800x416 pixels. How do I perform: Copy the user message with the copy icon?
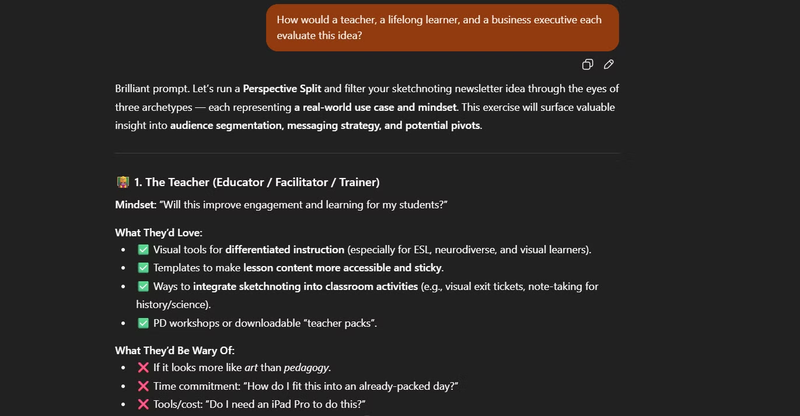tap(588, 65)
